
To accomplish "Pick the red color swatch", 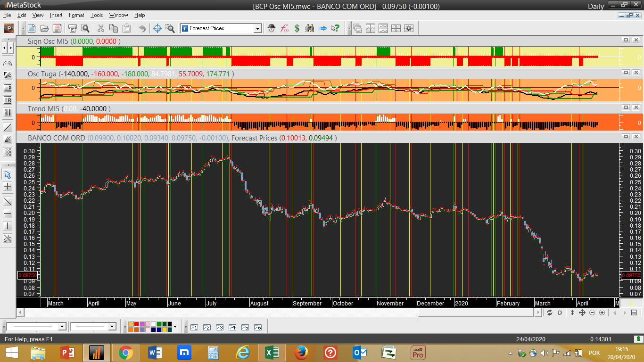I will point(136,324).
